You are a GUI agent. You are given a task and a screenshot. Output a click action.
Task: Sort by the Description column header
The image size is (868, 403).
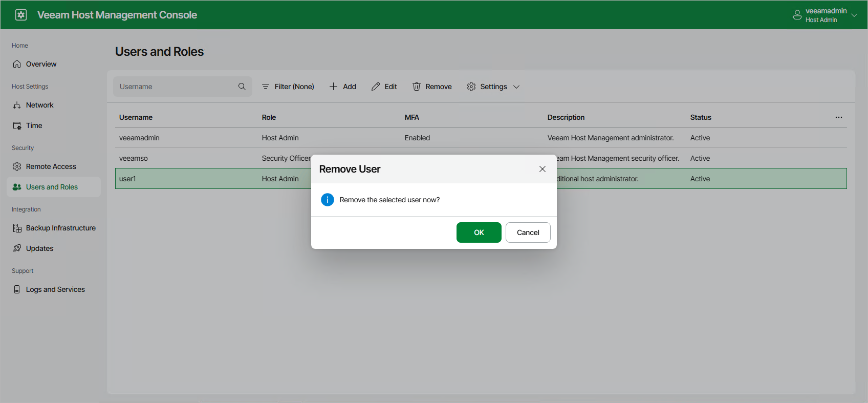pyautogui.click(x=566, y=117)
